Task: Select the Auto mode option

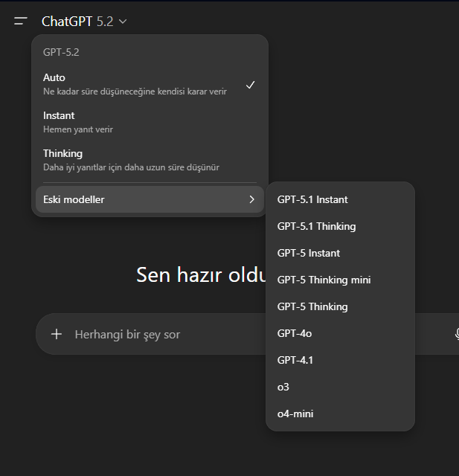Action: [150, 84]
